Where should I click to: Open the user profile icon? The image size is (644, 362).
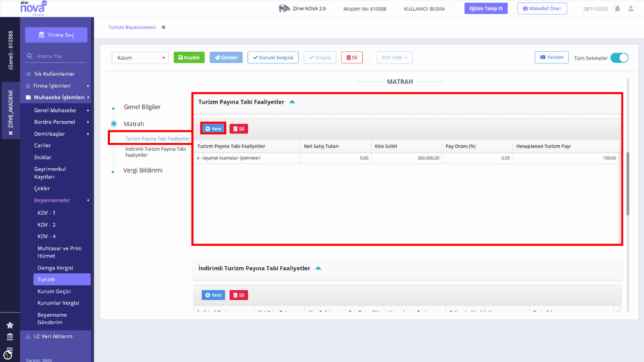coord(631,9)
